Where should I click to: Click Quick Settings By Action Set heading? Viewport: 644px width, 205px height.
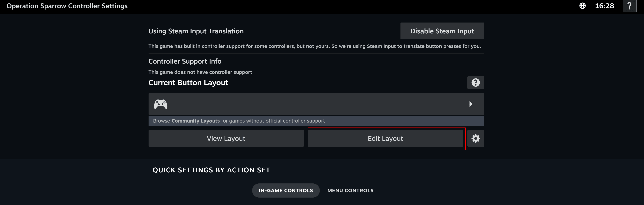click(x=211, y=170)
